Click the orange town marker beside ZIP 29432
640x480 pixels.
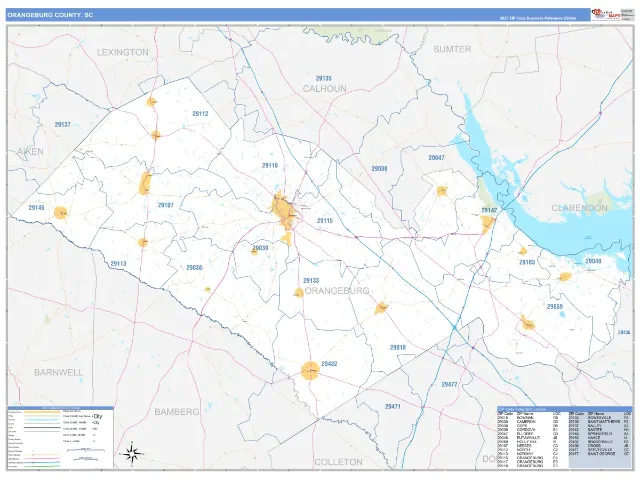[x=310, y=371]
